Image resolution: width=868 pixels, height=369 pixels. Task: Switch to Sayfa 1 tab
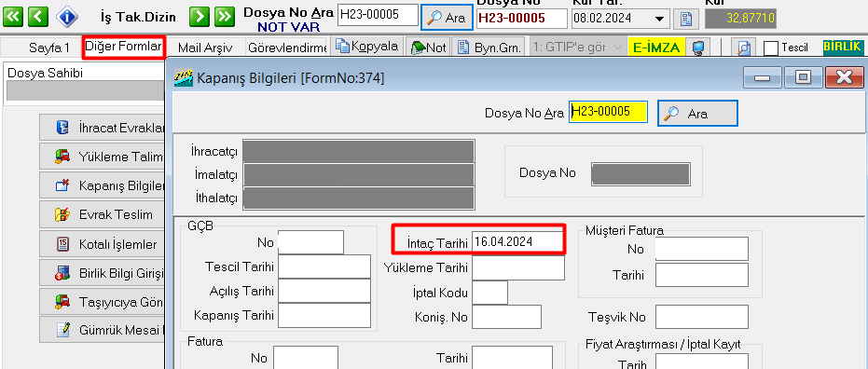(x=49, y=48)
